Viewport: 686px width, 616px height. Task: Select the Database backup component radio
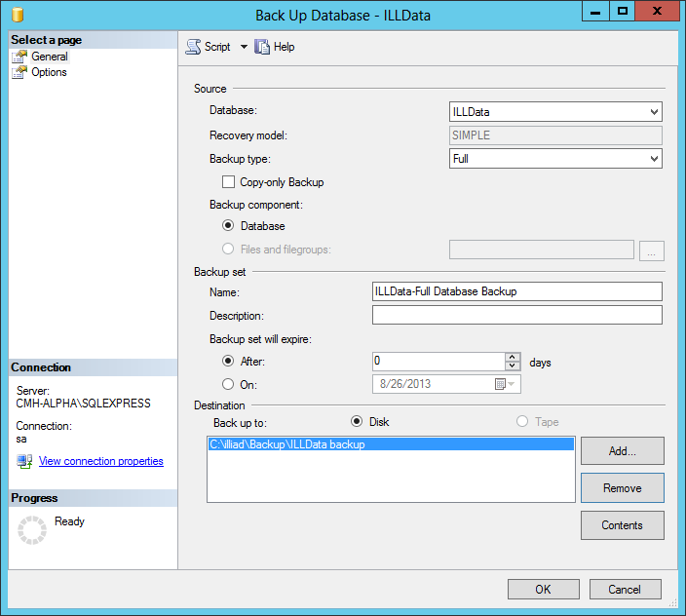[229, 226]
